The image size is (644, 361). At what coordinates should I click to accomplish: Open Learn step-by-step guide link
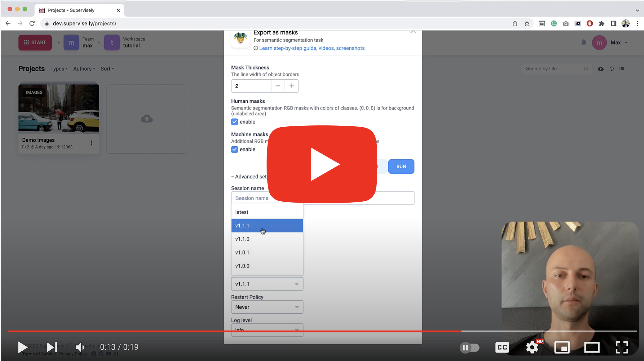[312, 48]
